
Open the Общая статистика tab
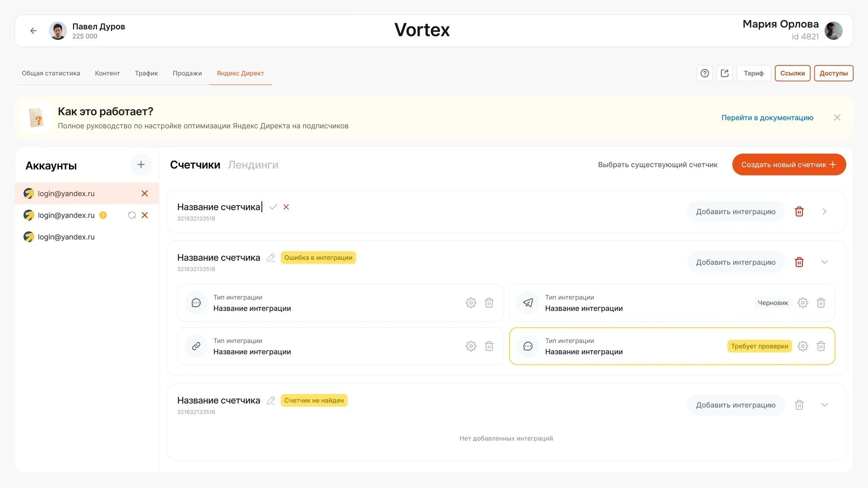(51, 73)
